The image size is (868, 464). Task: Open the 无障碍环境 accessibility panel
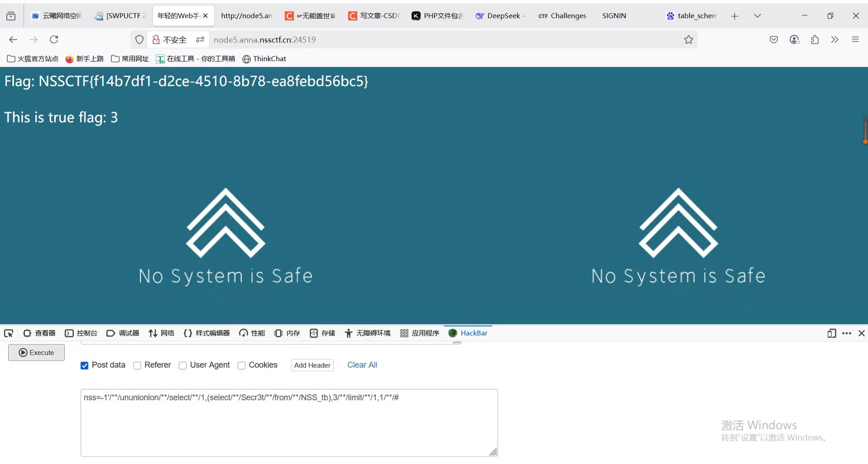[367, 333]
